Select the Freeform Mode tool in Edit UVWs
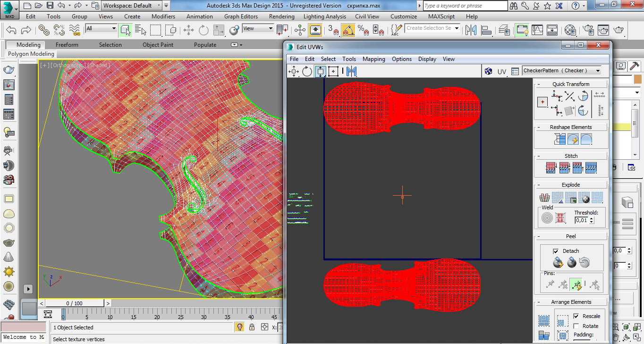This screenshot has height=344, width=644. [x=333, y=71]
